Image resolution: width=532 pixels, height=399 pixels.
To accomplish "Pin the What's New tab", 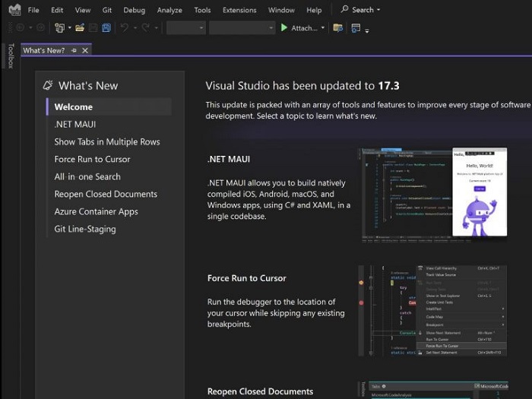I will [74, 50].
